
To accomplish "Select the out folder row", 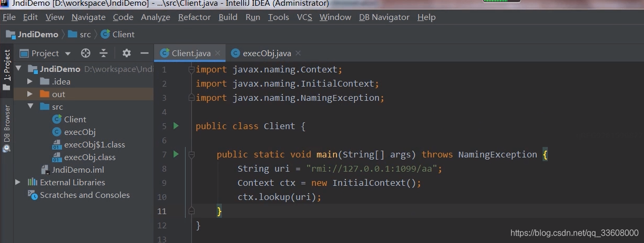I will coord(84,94).
